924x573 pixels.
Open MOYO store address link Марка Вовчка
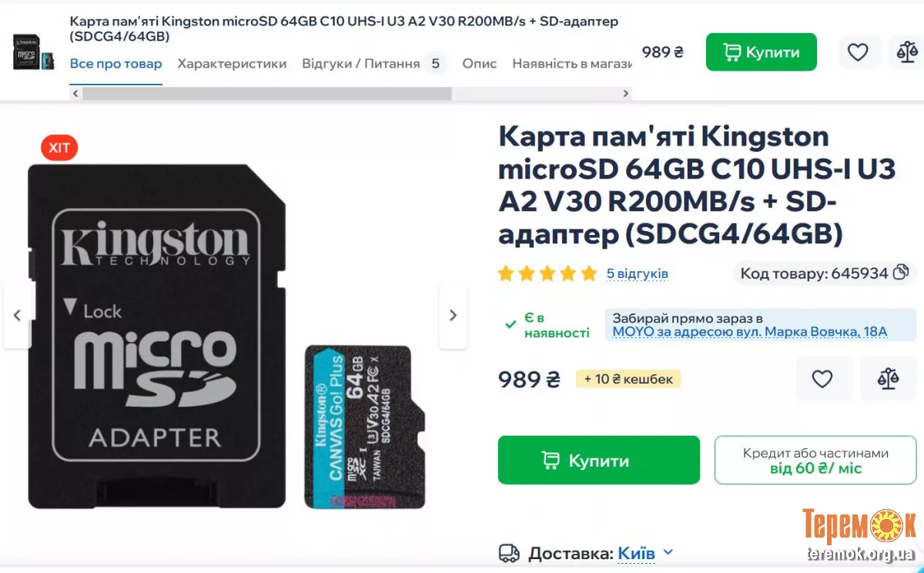(750, 332)
